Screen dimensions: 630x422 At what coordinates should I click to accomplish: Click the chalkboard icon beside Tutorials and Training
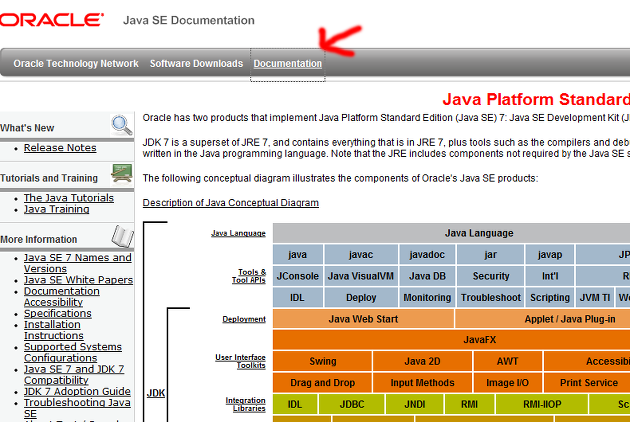(x=122, y=173)
